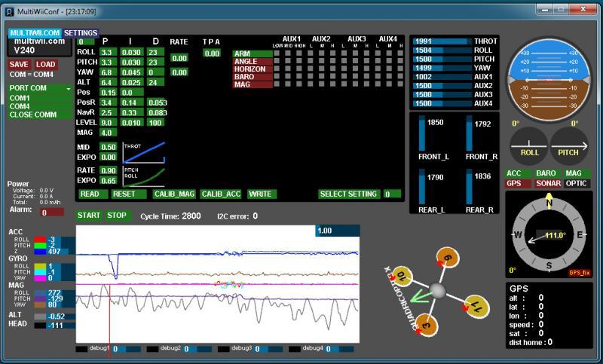Click the ROLL P value field

tap(106, 52)
